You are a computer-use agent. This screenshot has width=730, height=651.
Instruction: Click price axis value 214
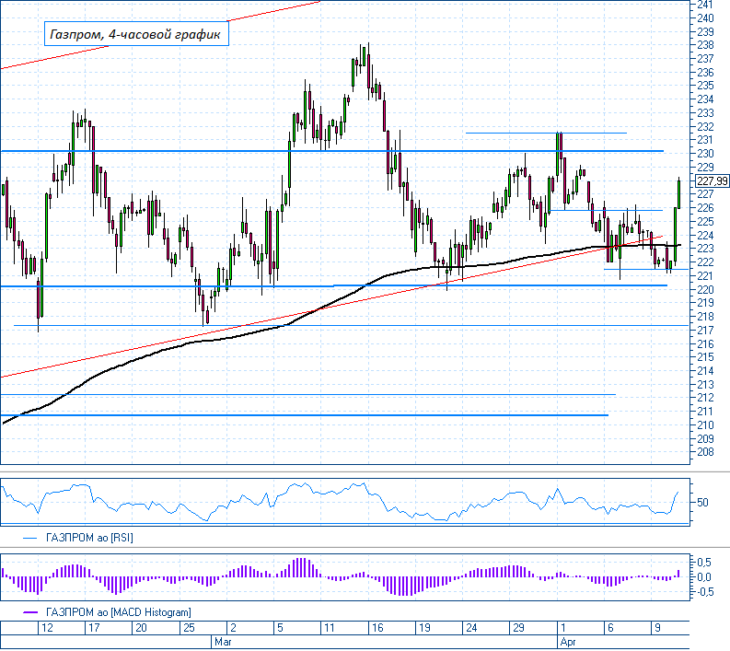tap(705, 371)
